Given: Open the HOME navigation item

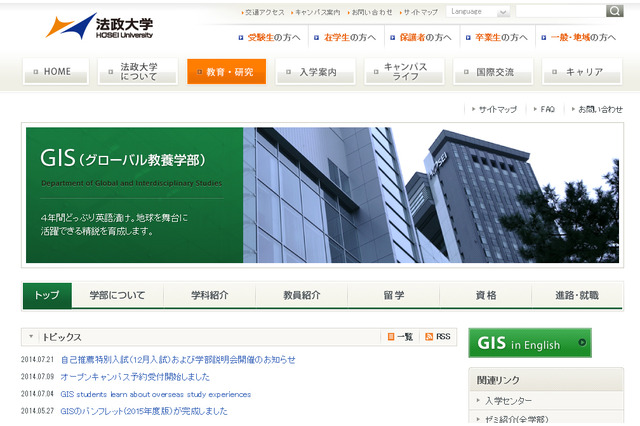Looking at the screenshot, I should point(56,71).
